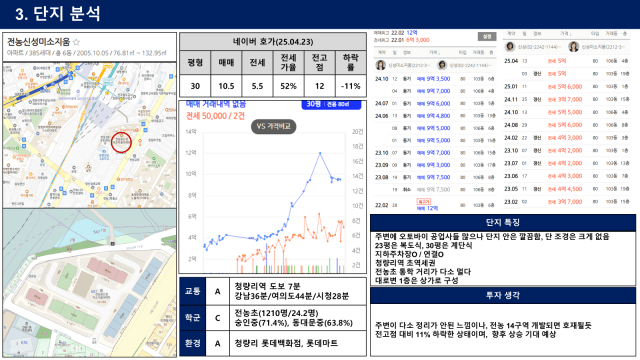
Task: Click the 환경 category label
Action: coord(193,343)
